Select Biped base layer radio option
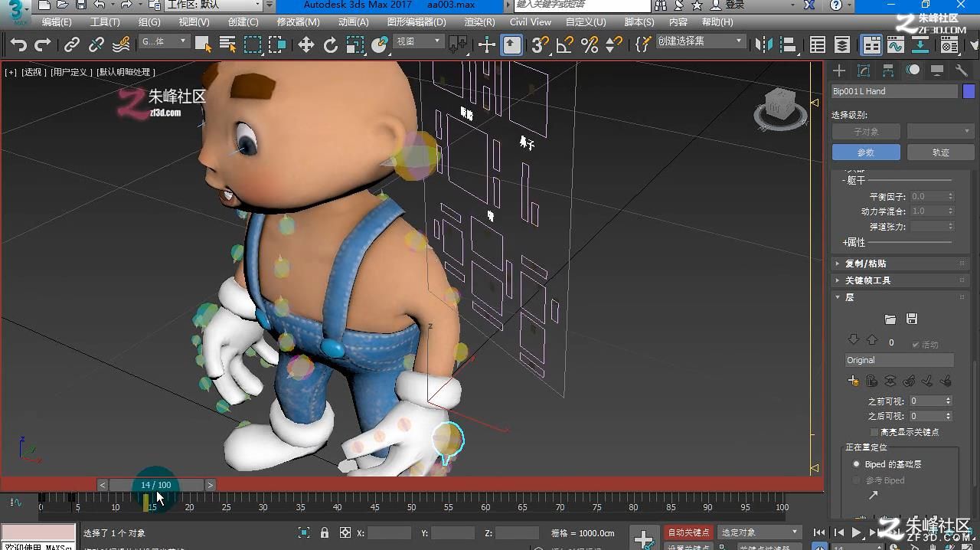This screenshot has width=980, height=550. coord(856,464)
